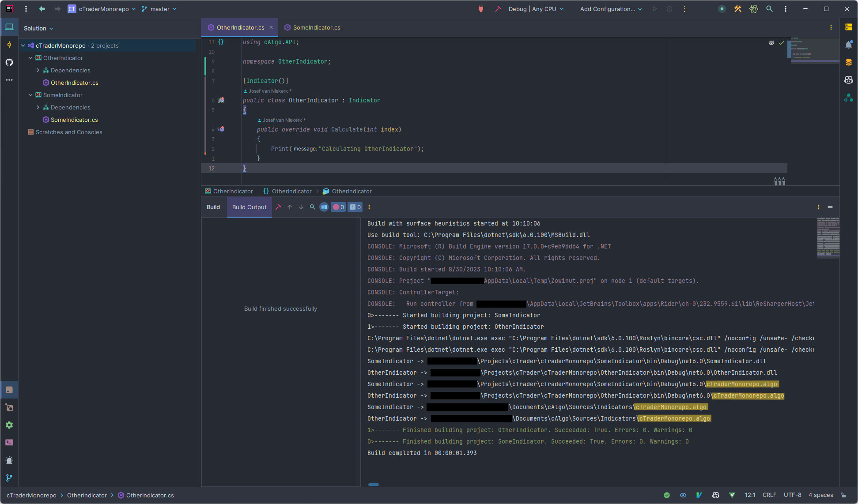
Task: Click breadcrumb OtherIndicator namespace braces
Action: (x=287, y=191)
